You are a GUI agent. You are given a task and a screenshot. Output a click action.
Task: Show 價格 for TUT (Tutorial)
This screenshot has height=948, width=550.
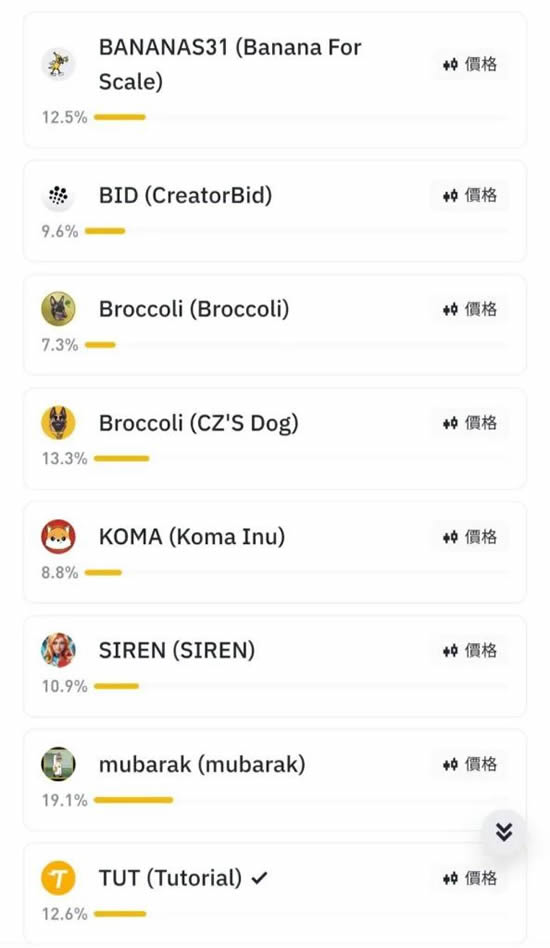coord(470,878)
